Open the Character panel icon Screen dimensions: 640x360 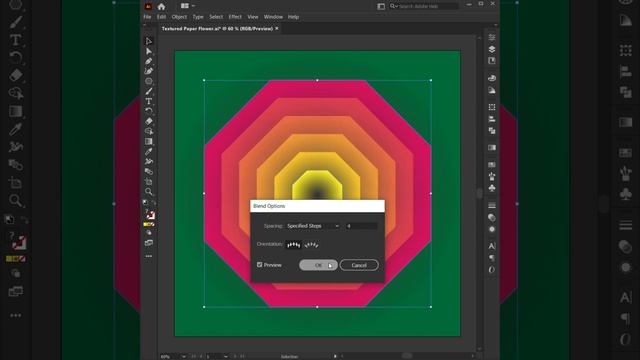point(492,246)
